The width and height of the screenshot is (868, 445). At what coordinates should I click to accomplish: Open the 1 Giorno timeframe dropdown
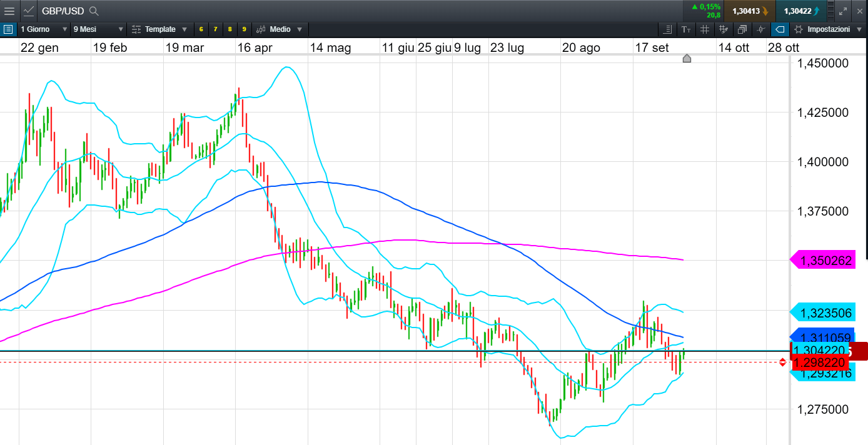43,29
